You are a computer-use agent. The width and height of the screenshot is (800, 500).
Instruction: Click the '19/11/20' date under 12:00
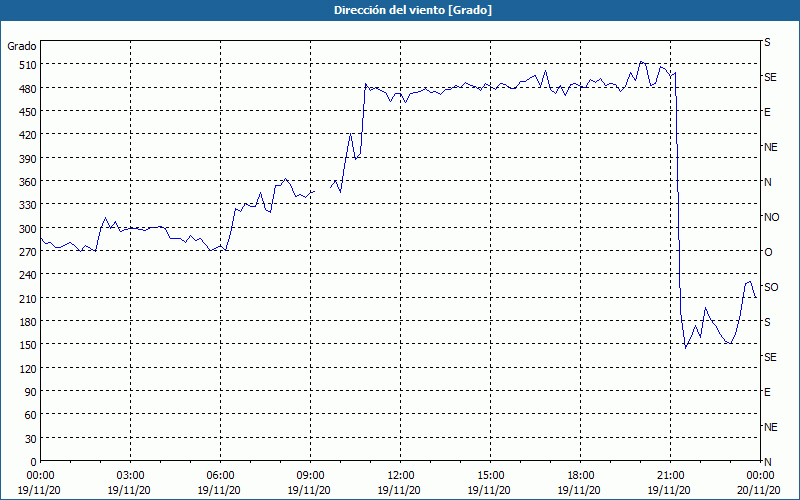coord(399,490)
